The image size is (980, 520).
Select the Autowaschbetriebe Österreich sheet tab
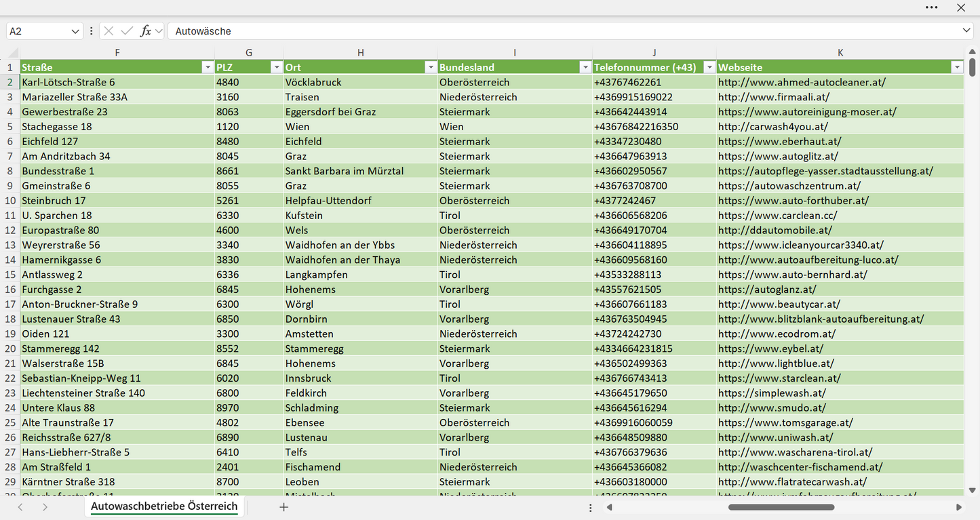pyautogui.click(x=164, y=506)
